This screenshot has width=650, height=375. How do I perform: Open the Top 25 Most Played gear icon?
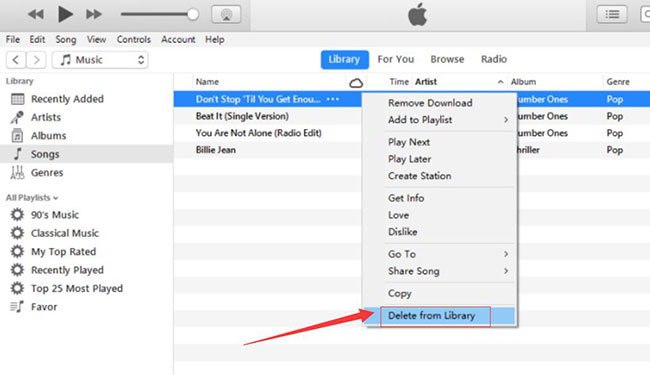click(17, 288)
